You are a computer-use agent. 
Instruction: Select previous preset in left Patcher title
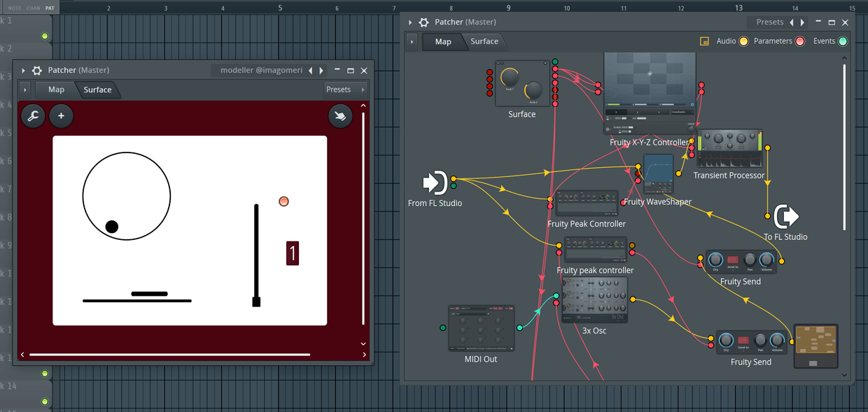coord(311,71)
